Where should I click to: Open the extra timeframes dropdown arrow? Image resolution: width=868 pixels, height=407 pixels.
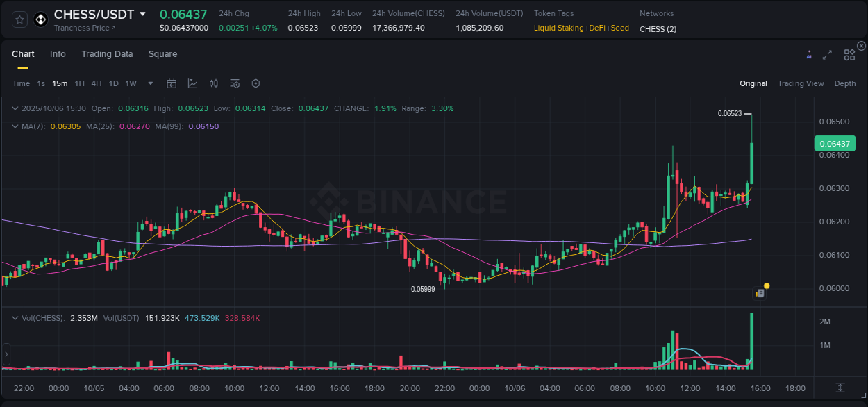pyautogui.click(x=149, y=83)
